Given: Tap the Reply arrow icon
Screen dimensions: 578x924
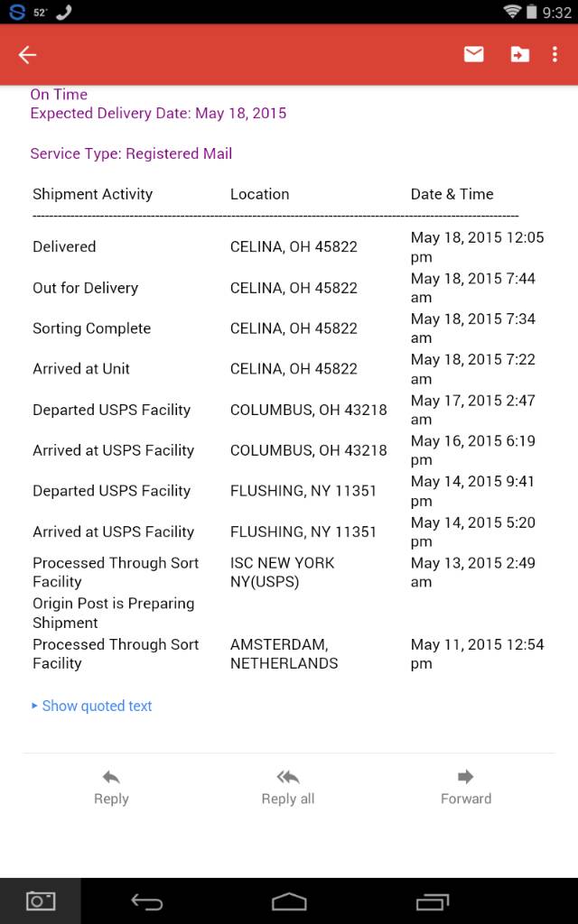Looking at the screenshot, I should 111,777.
